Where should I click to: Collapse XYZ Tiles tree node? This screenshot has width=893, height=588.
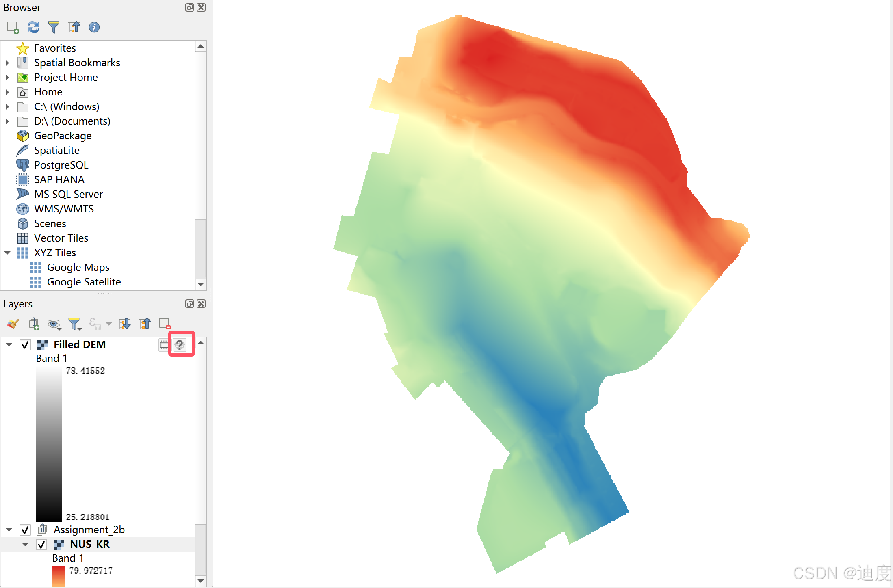(x=7, y=253)
